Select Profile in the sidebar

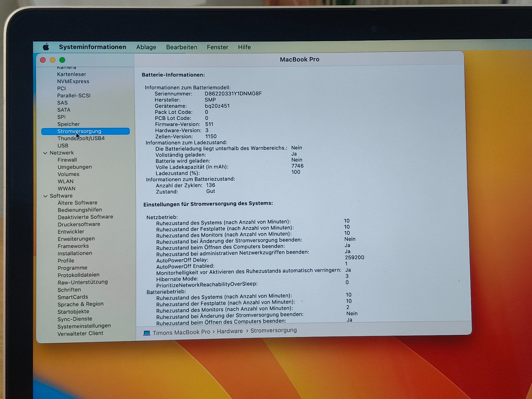[66, 261]
